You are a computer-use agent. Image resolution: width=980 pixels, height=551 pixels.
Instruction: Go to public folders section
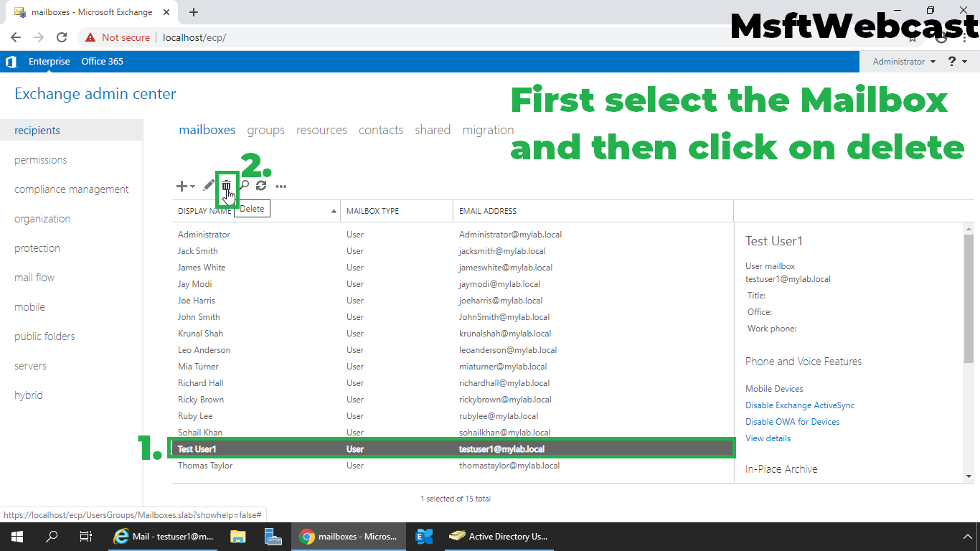[44, 336]
